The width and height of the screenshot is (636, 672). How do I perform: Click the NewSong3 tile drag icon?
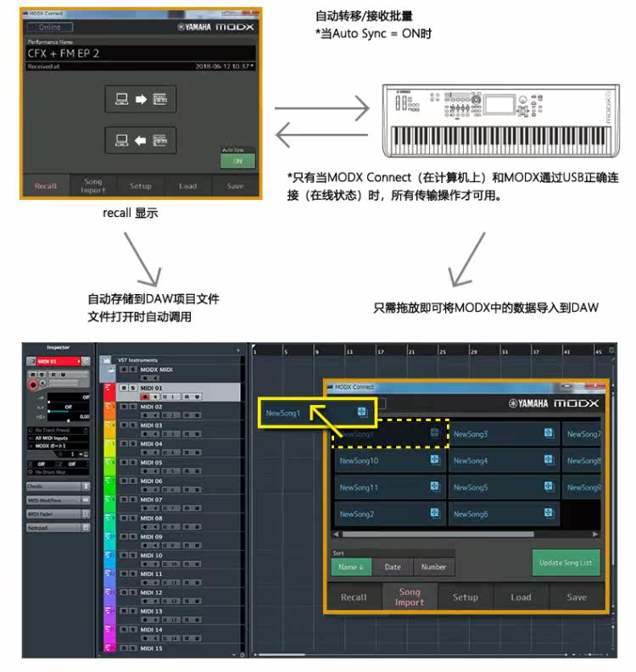549,433
